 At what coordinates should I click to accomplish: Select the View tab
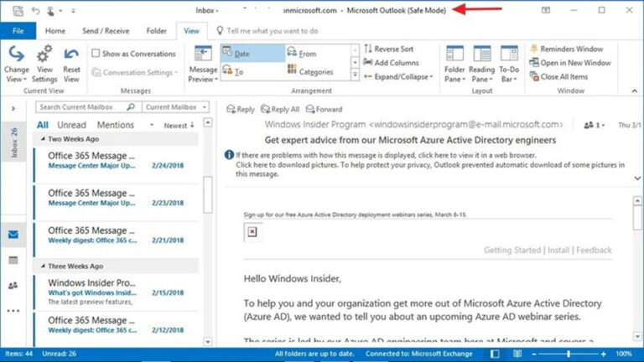point(191,31)
